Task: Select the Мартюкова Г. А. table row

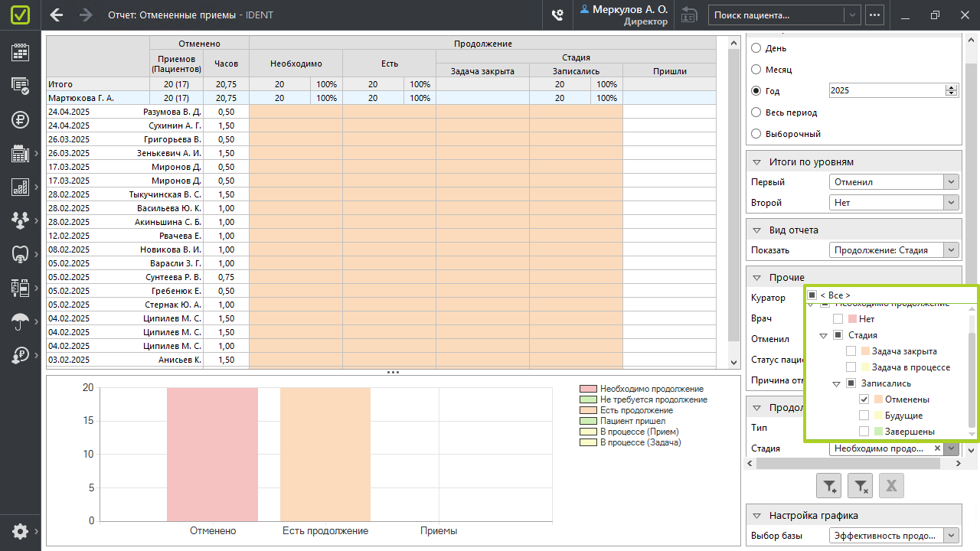Action: (98, 98)
